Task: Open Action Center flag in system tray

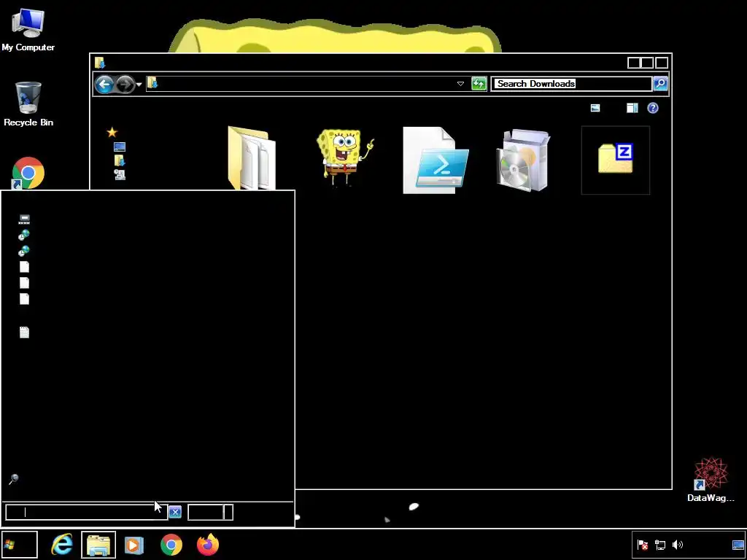Action: point(642,545)
